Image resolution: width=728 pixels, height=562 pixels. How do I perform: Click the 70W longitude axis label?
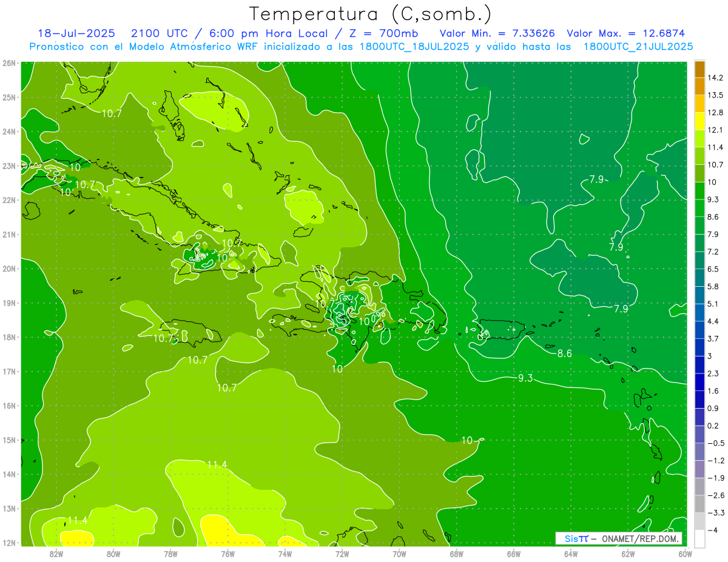pos(399,554)
